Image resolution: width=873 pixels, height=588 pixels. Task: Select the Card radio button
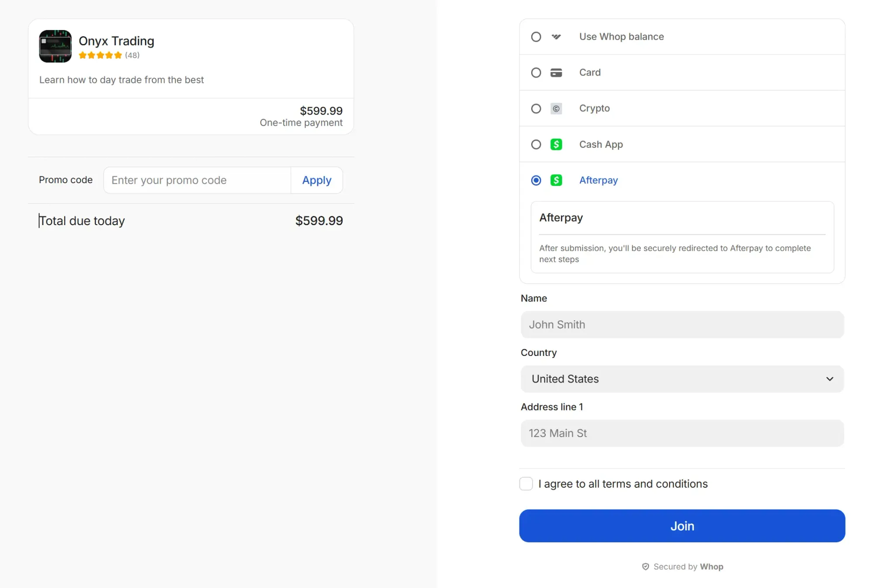[536, 72]
